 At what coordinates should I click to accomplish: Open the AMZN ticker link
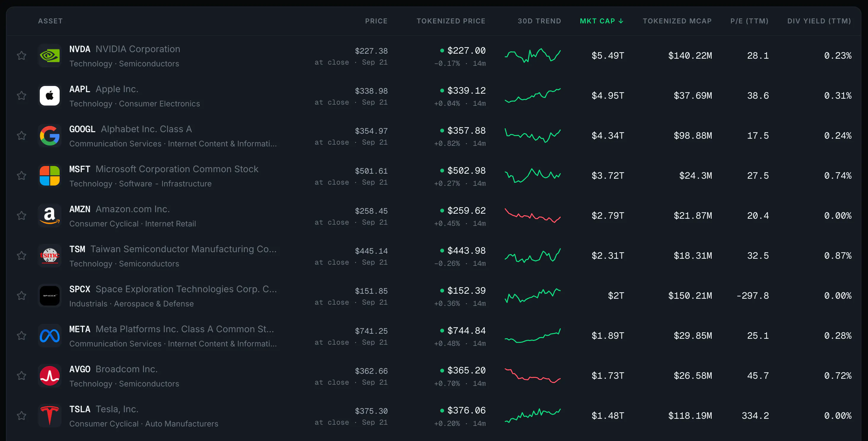[80, 210]
